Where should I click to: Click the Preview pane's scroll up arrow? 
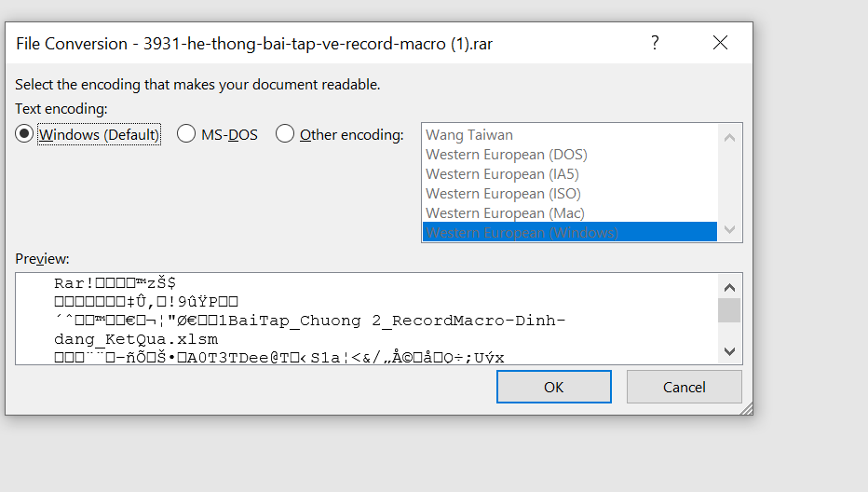(x=729, y=288)
